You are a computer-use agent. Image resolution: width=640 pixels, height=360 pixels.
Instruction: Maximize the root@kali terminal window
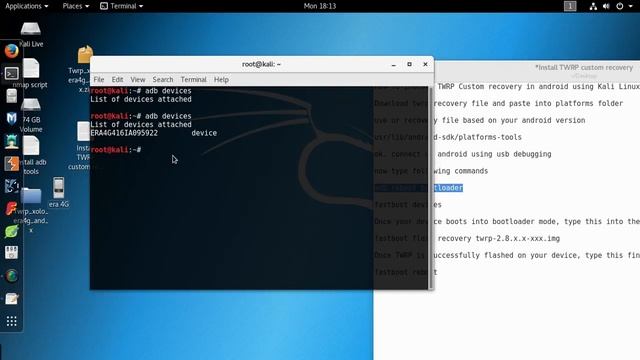pyautogui.click(x=409, y=64)
